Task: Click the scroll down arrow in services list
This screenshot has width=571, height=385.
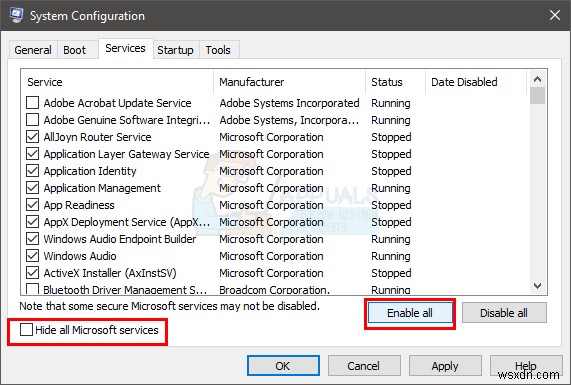Action: click(x=537, y=286)
